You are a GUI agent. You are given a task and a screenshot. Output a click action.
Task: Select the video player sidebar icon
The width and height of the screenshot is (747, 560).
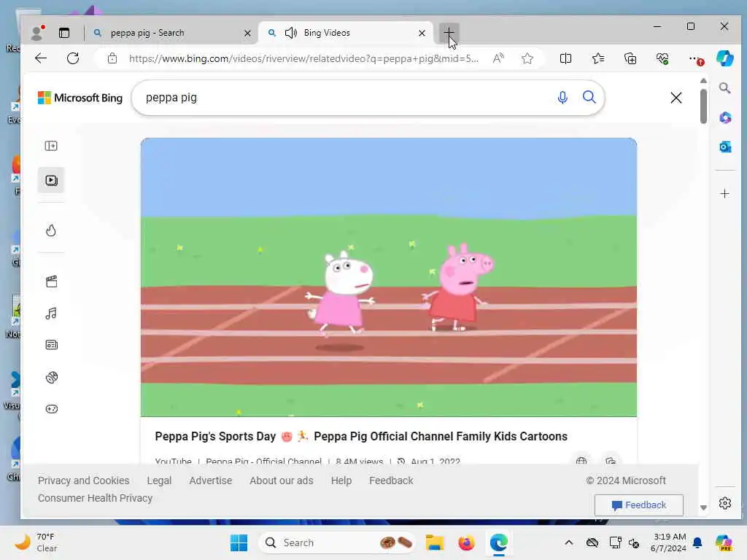click(51, 181)
